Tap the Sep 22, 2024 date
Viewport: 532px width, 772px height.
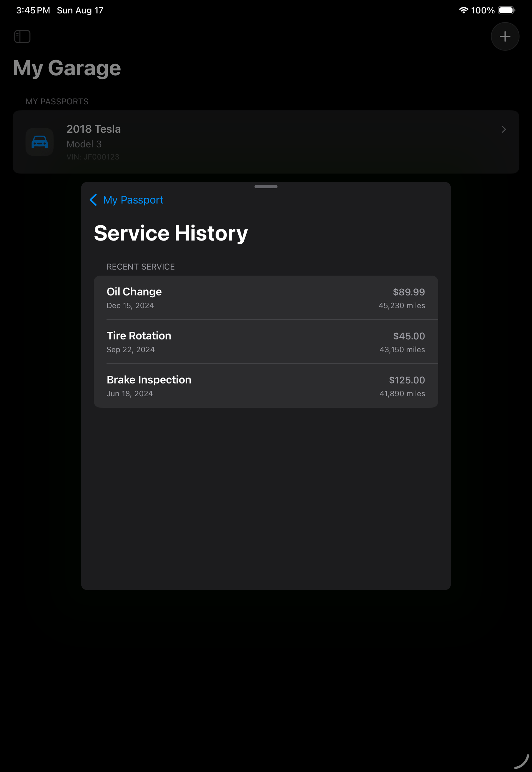point(131,350)
